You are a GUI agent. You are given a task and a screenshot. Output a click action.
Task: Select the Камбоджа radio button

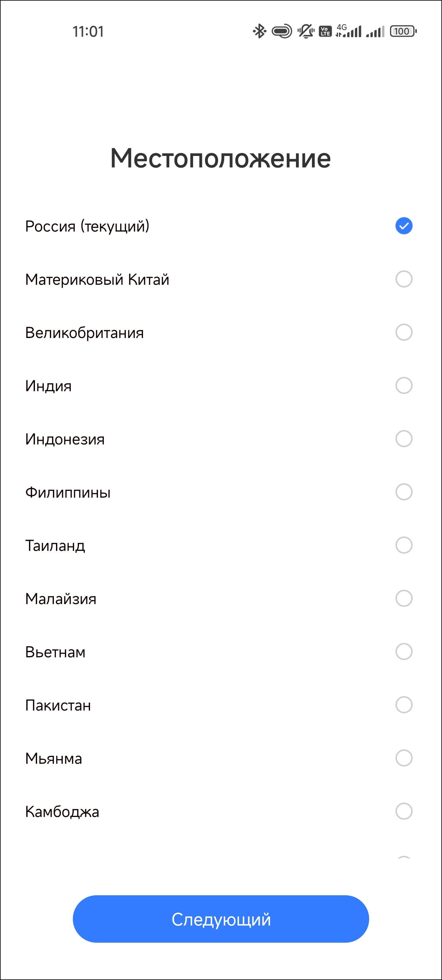pyautogui.click(x=403, y=812)
